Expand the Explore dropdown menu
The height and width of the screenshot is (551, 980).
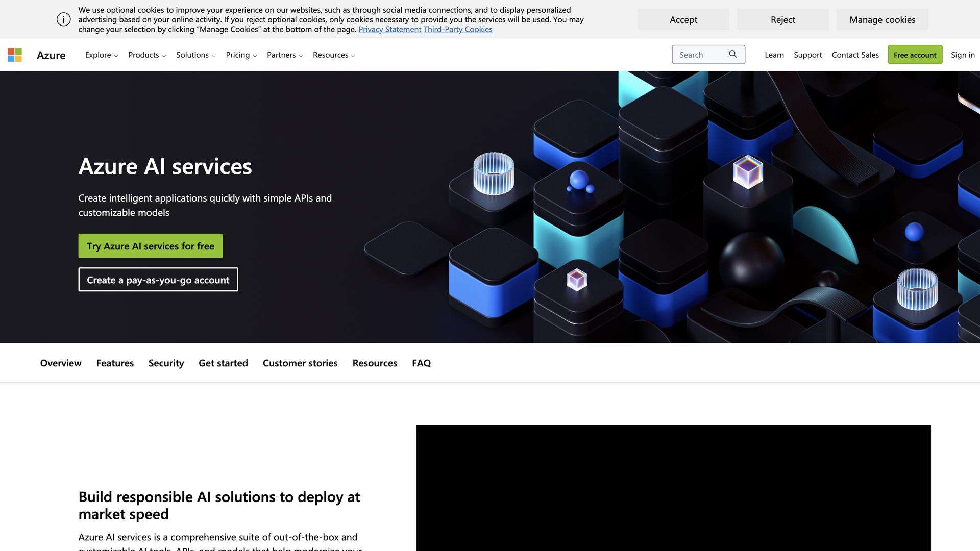[101, 55]
